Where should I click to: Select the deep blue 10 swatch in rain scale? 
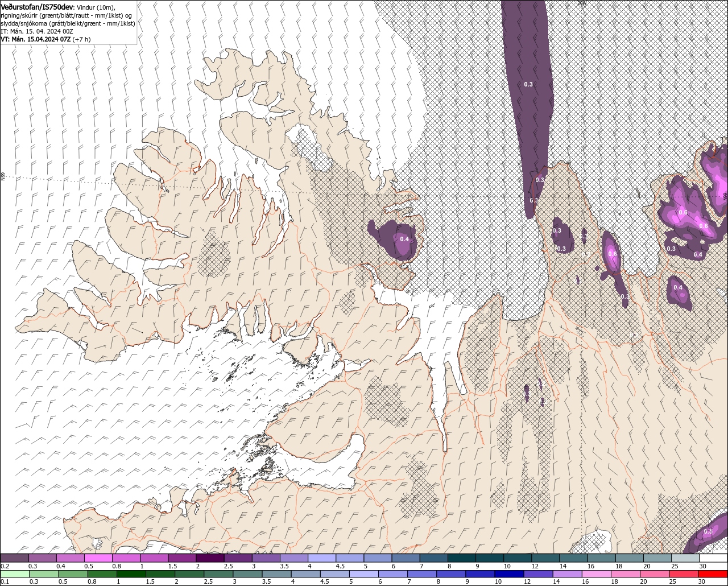509,573
